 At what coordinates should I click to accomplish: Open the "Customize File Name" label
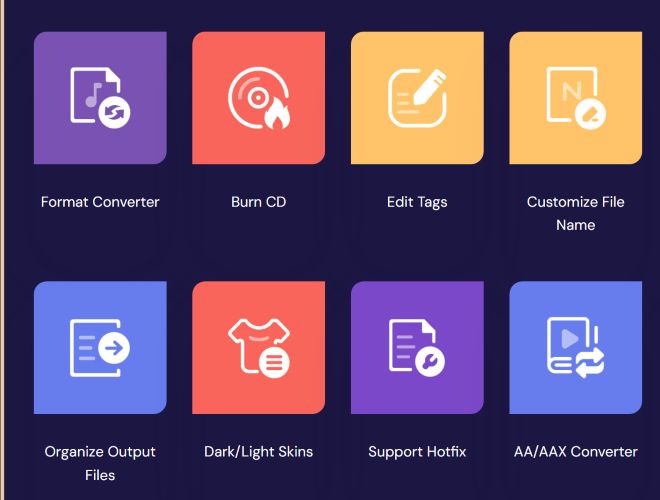[x=575, y=213]
